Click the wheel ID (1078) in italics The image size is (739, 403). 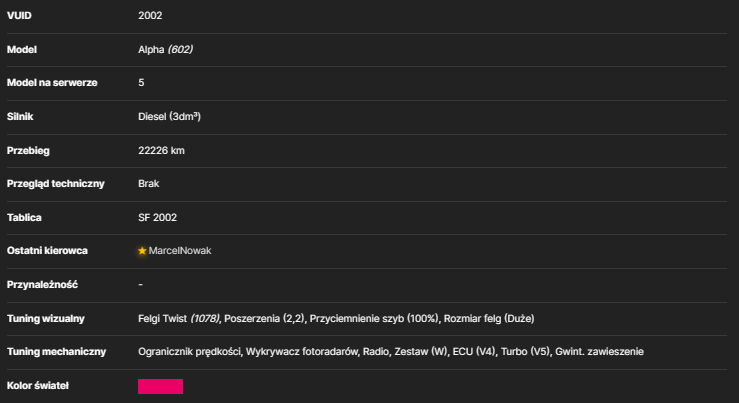[x=205, y=319]
